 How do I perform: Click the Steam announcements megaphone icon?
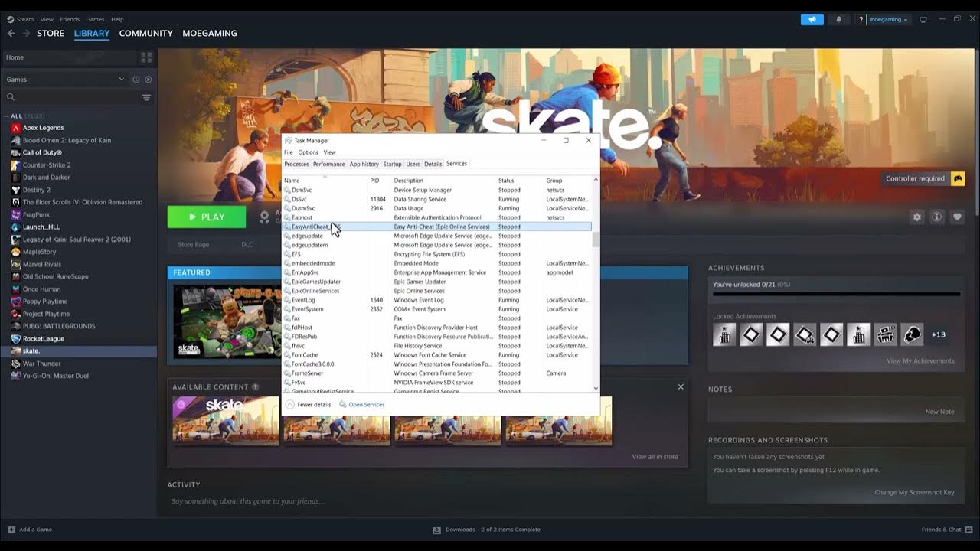812,19
